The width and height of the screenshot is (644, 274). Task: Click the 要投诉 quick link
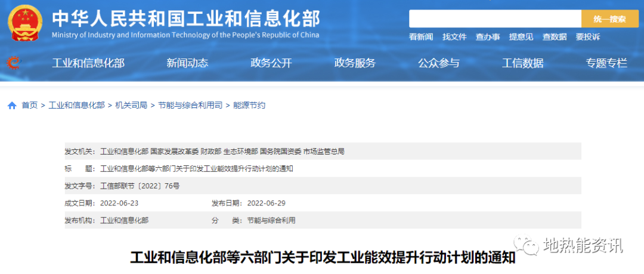coord(588,37)
